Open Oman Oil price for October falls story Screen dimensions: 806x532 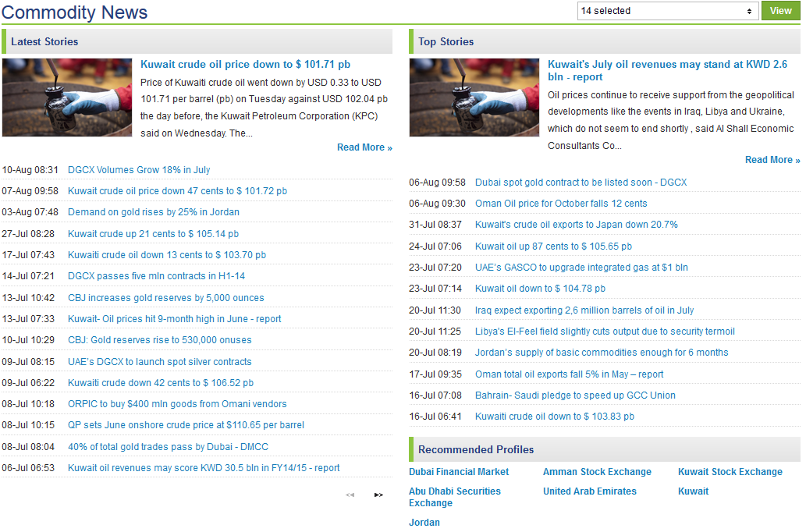[561, 204]
